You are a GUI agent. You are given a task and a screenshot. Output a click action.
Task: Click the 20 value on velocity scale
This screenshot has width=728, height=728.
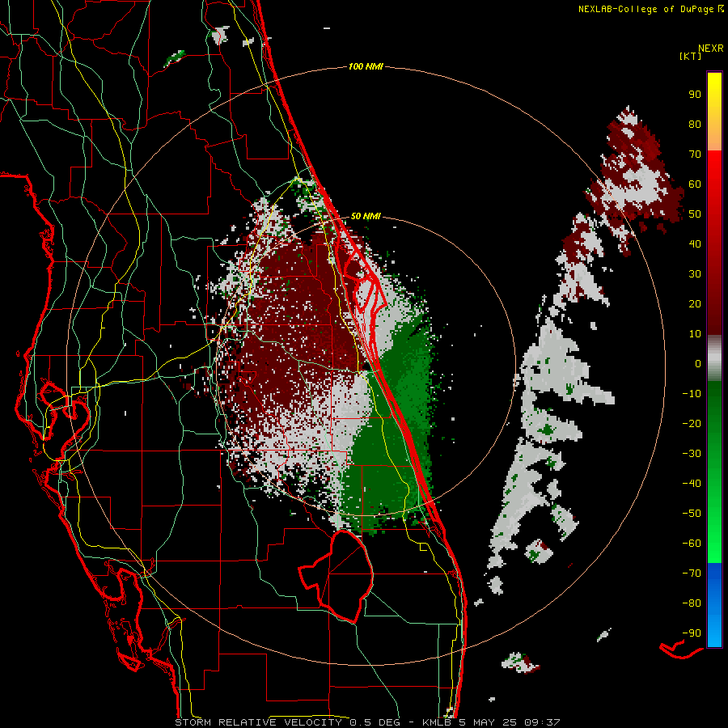695,304
